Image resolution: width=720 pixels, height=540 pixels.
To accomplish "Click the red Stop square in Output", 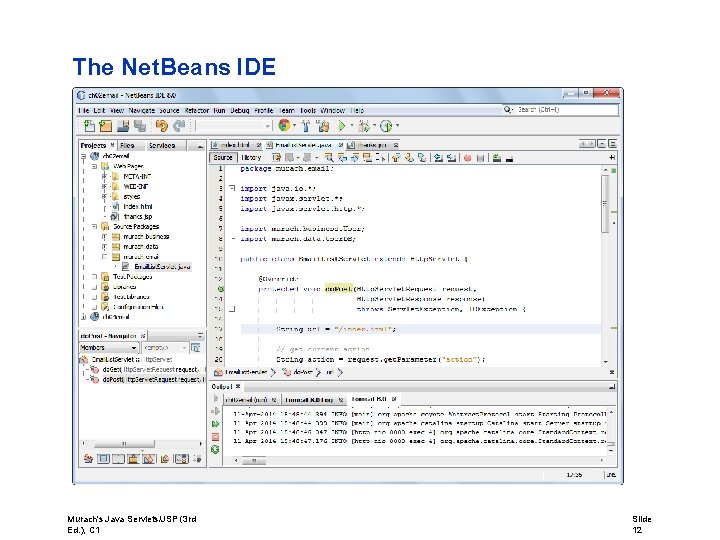I will (215, 437).
